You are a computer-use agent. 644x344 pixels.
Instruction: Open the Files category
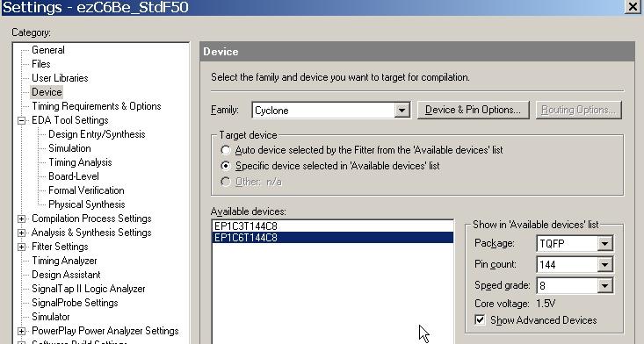pos(41,64)
